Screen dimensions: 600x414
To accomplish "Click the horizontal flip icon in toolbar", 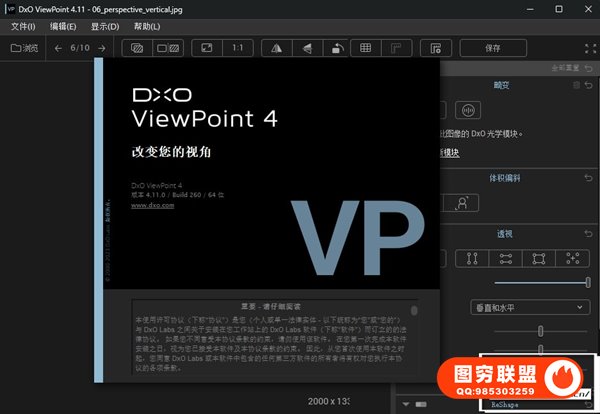I will [x=277, y=47].
